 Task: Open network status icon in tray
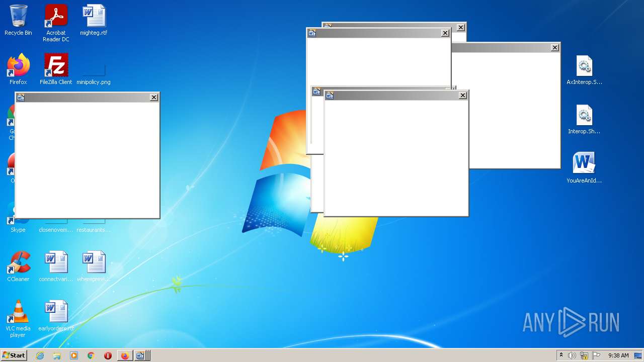pyautogui.click(x=584, y=355)
